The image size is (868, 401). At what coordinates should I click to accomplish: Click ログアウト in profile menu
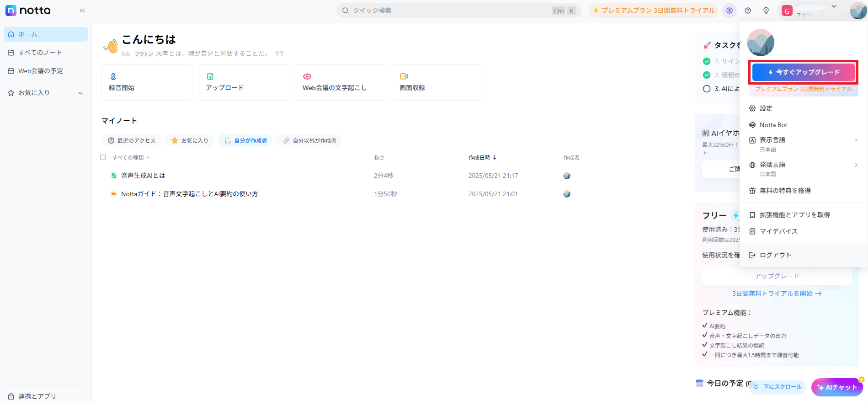coord(803,255)
